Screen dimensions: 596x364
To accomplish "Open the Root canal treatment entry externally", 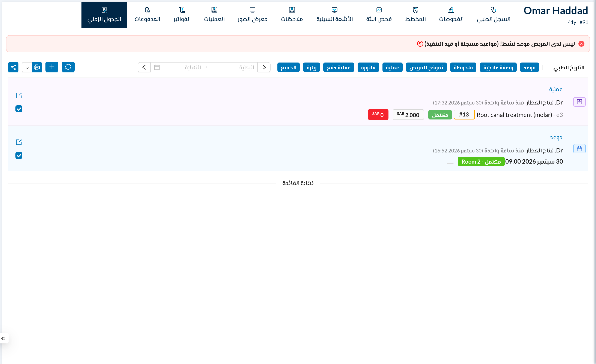I will (x=19, y=95).
